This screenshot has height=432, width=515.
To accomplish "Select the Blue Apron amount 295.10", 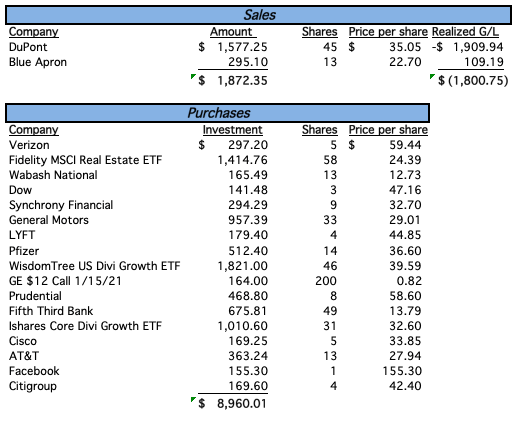I will click(x=248, y=62).
